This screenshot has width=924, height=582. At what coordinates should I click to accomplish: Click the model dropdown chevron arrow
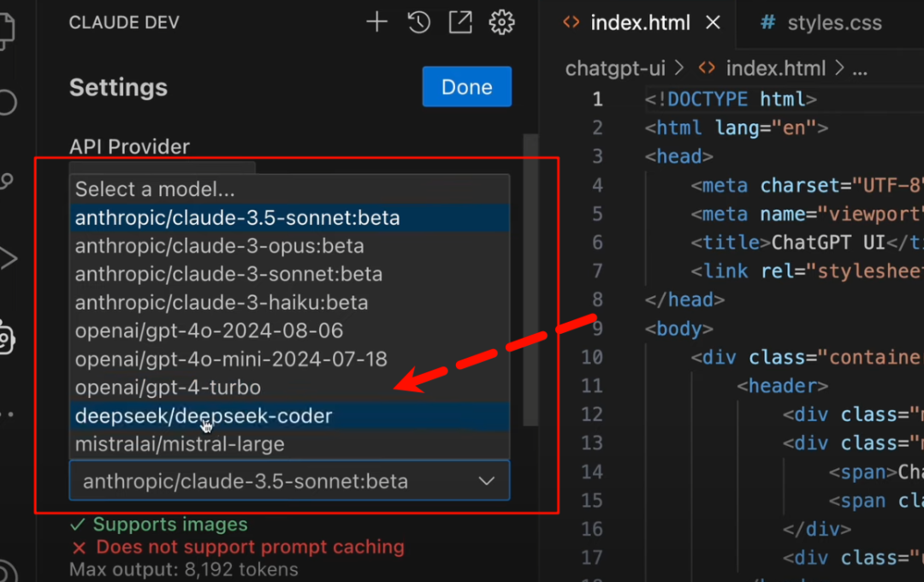point(487,481)
